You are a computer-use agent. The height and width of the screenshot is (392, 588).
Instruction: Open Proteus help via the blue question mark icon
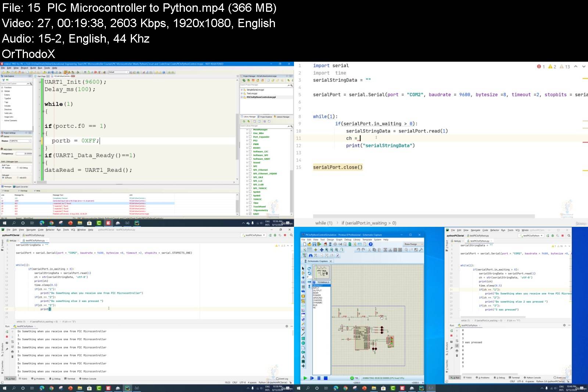coord(371,244)
